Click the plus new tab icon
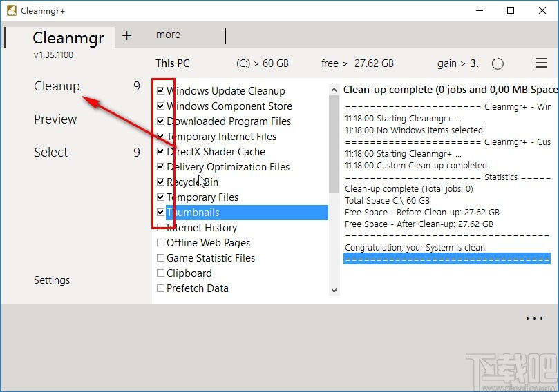559x392 pixels. click(126, 36)
